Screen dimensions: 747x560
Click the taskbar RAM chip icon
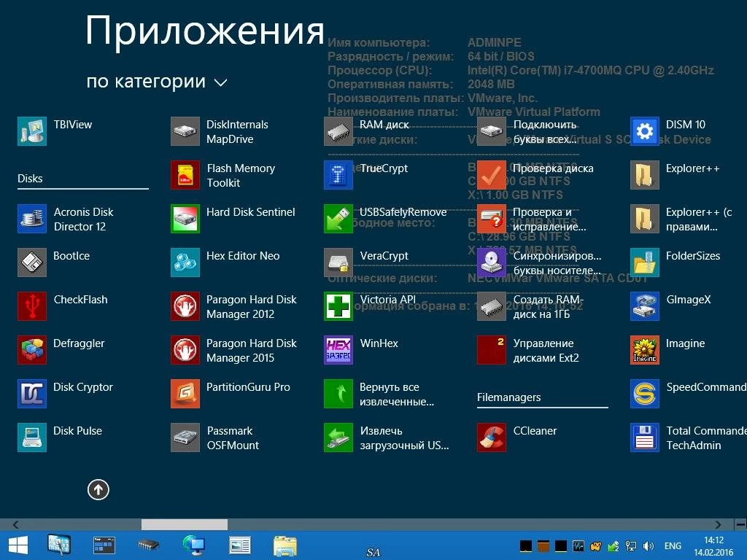pyautogui.click(x=148, y=545)
